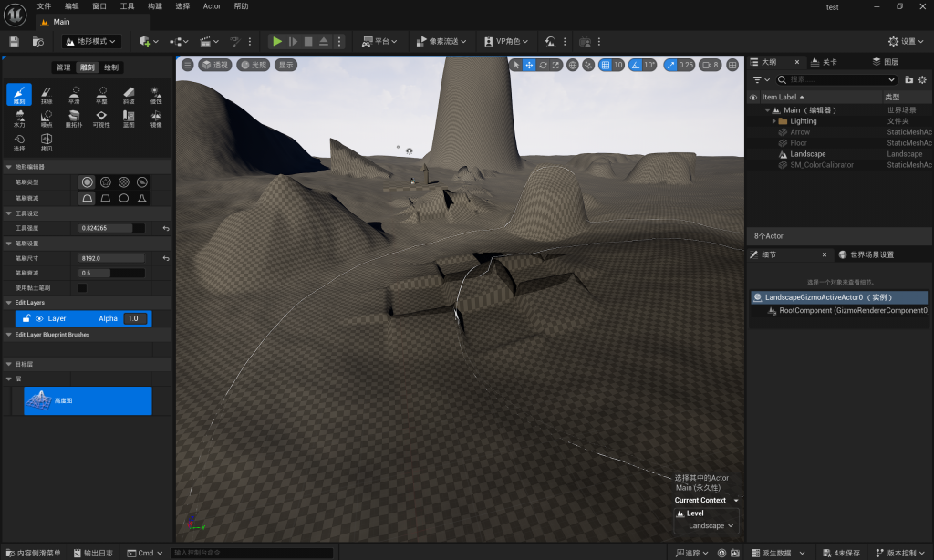The width and height of the screenshot is (934, 560).
Task: Click the save level floppy disk icon
Action: [x=14, y=41]
